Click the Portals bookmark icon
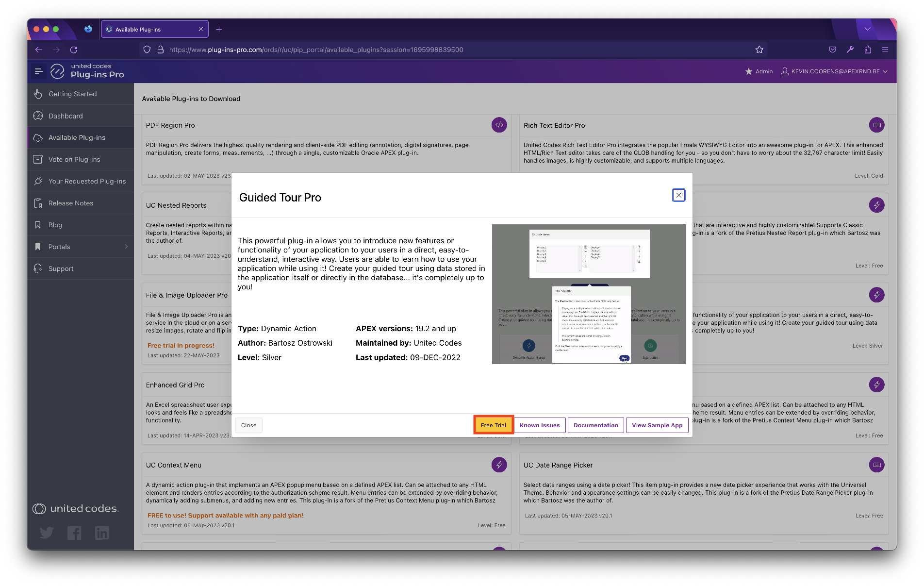Image resolution: width=924 pixels, height=586 pixels. (38, 247)
